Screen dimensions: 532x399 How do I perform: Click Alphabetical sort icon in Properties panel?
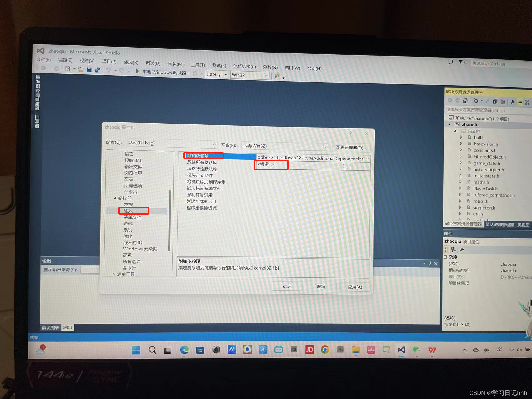coord(454,249)
